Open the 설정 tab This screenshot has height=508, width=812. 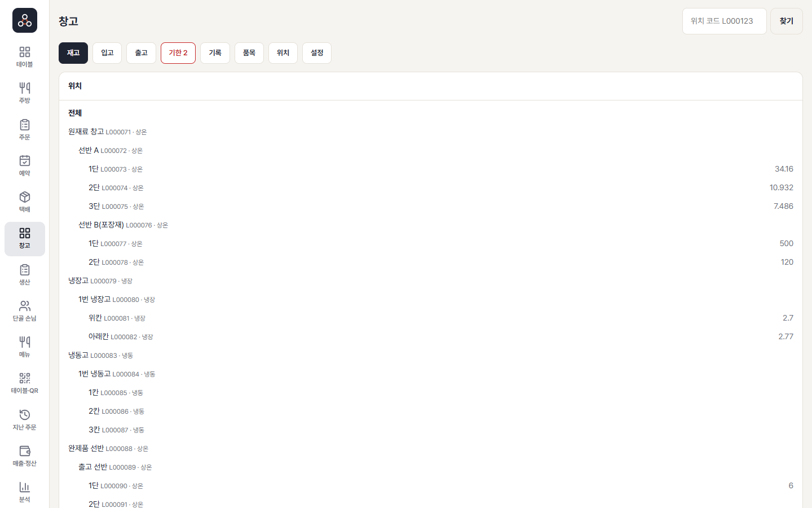[x=317, y=53]
